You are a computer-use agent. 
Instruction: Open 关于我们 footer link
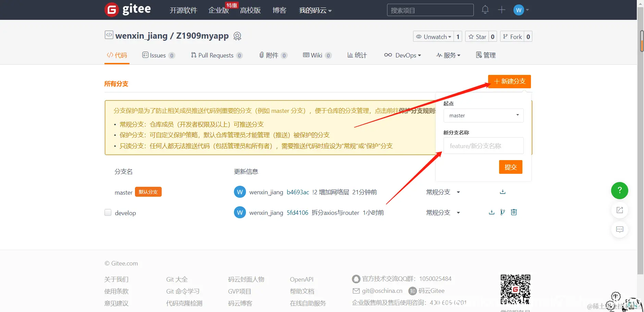click(x=116, y=279)
